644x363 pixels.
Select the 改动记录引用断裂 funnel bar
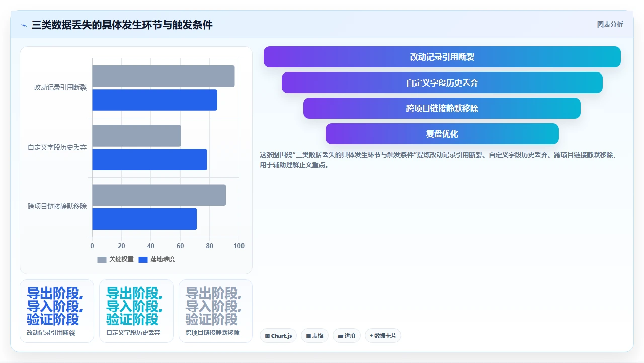click(442, 57)
